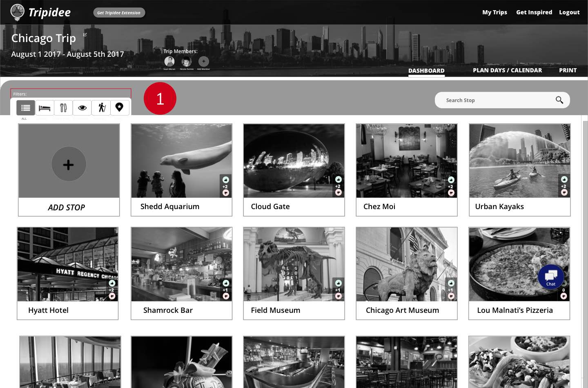Go to My Trips
The image size is (588, 388).
pos(494,12)
